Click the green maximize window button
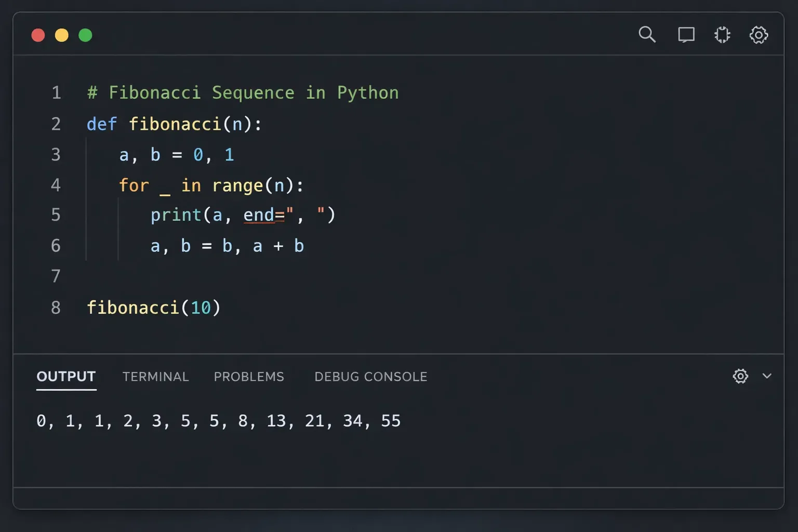798x532 pixels. 85,35
